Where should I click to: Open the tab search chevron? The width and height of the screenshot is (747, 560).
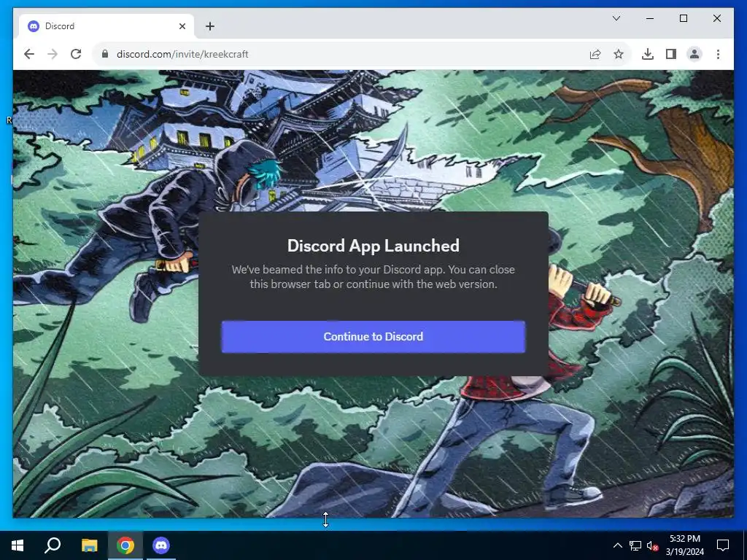tap(616, 18)
